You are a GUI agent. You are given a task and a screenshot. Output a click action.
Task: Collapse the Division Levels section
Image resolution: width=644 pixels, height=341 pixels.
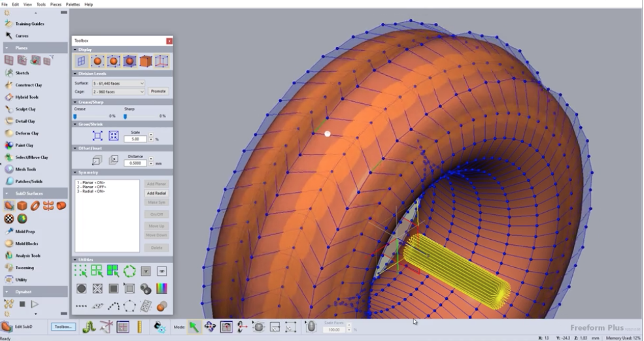[x=75, y=74]
